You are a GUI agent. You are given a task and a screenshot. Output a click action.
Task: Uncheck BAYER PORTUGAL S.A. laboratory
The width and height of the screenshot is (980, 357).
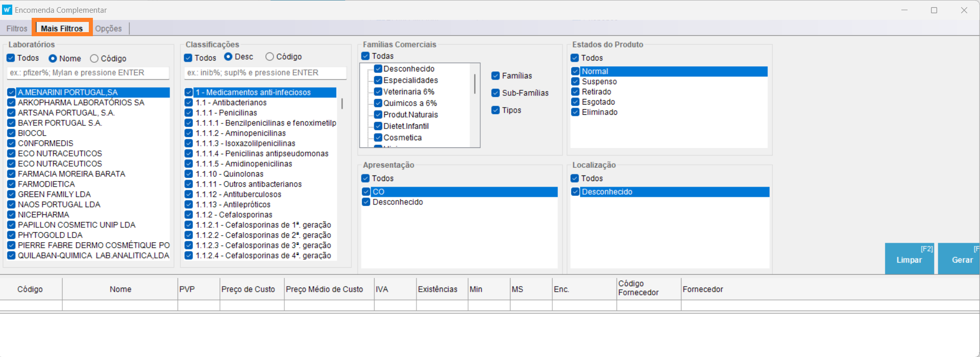pos(11,123)
